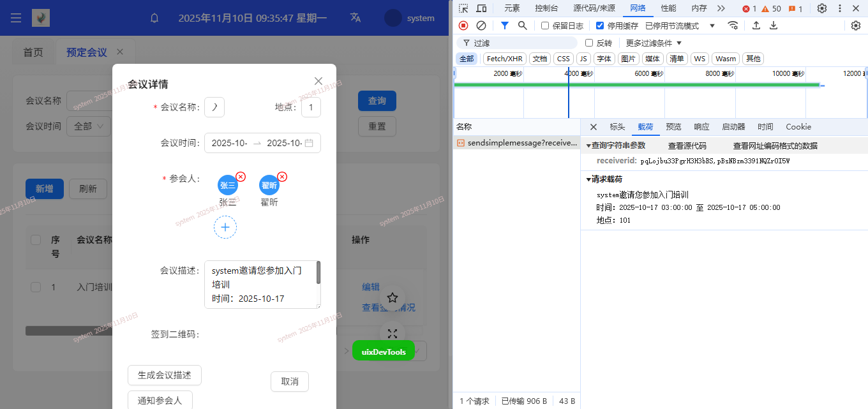Screen dimensions: 868x409
Task: Toggle the network filter funnel icon
Action: (505, 26)
